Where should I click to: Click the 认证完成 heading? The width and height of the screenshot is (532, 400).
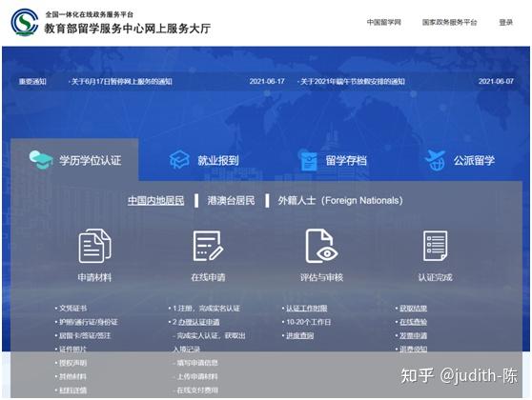click(436, 277)
